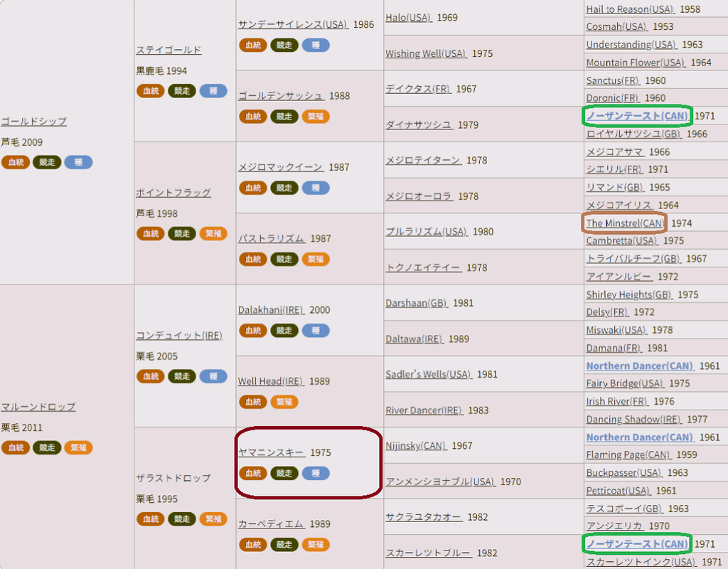Click 種 badge under サンデーサイレンス
728x569 pixels.
316,45
